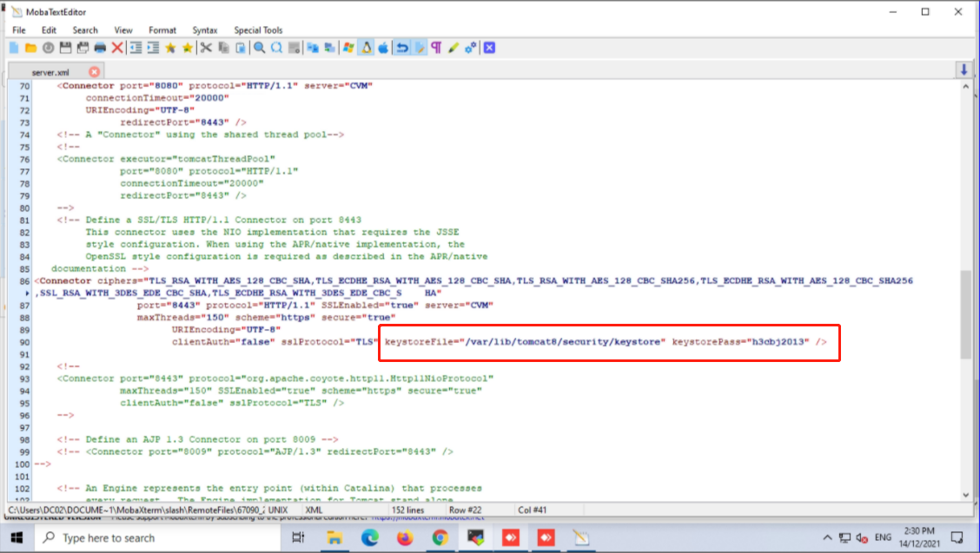
Task: Click the volume icon in system tray
Action: pyautogui.click(x=862, y=538)
